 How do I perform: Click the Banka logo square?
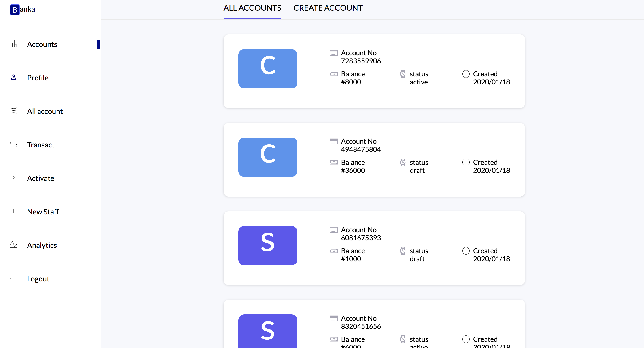pyautogui.click(x=14, y=9)
